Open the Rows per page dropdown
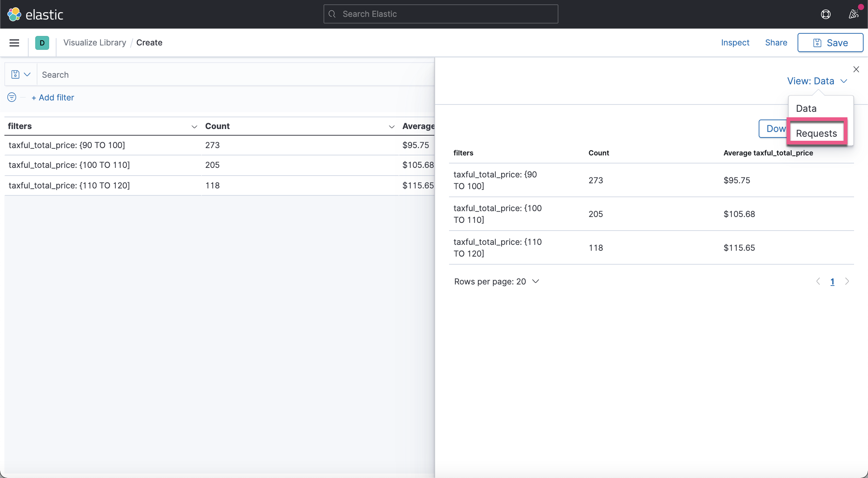The image size is (868, 478). click(x=496, y=282)
